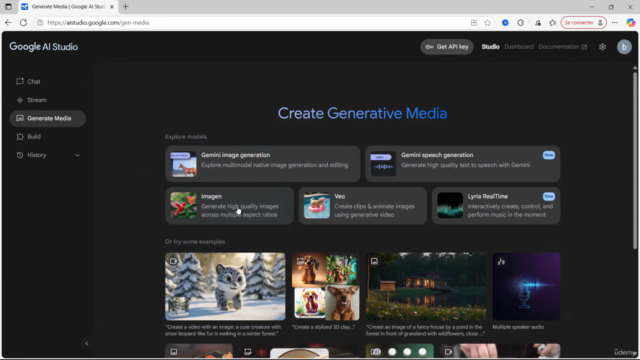Open the tab actions icon at top-left
The image size is (640, 360).
point(8,7)
